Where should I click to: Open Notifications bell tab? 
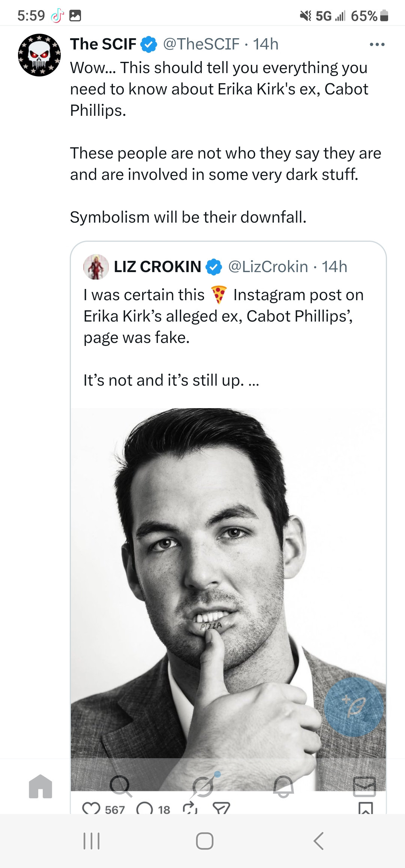tap(283, 786)
